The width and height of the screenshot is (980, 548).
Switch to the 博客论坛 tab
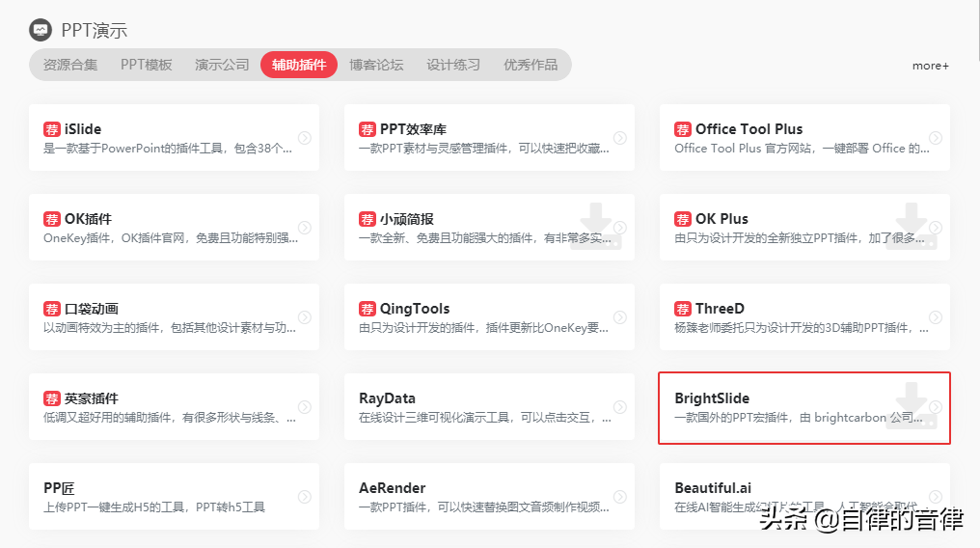376,65
